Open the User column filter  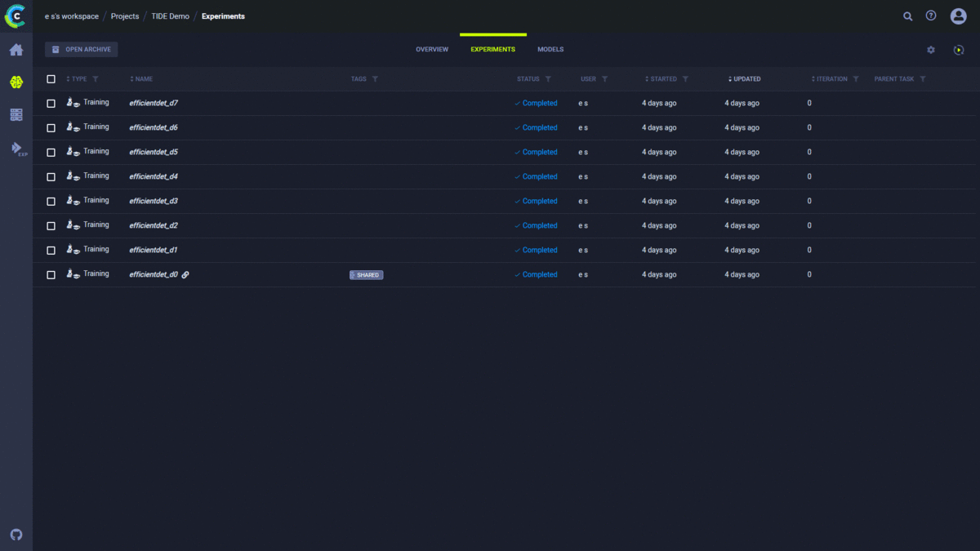605,79
